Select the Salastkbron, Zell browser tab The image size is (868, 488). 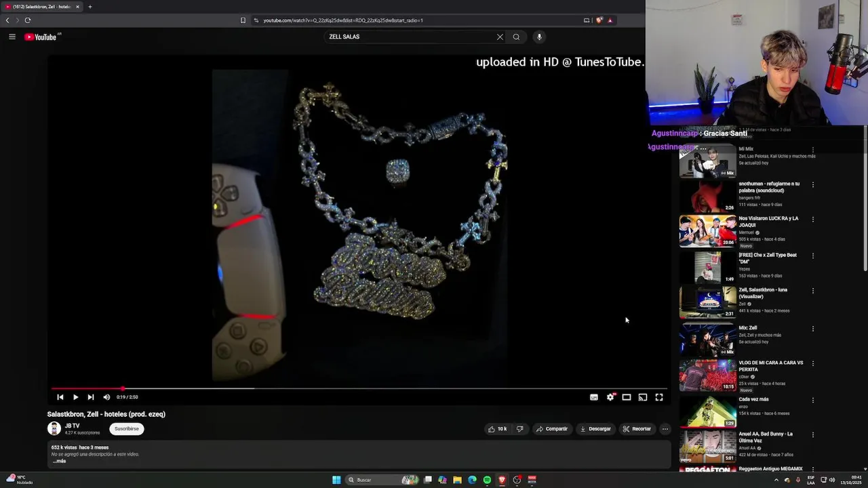tap(42, 7)
